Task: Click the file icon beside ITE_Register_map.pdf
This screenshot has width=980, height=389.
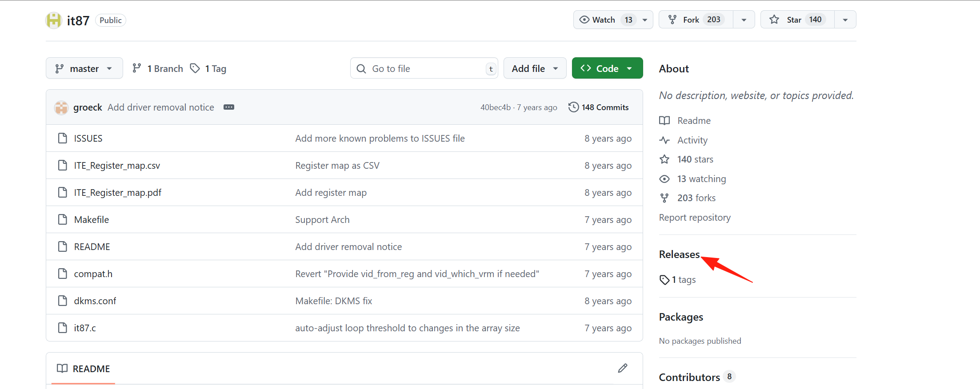Action: [x=63, y=192]
